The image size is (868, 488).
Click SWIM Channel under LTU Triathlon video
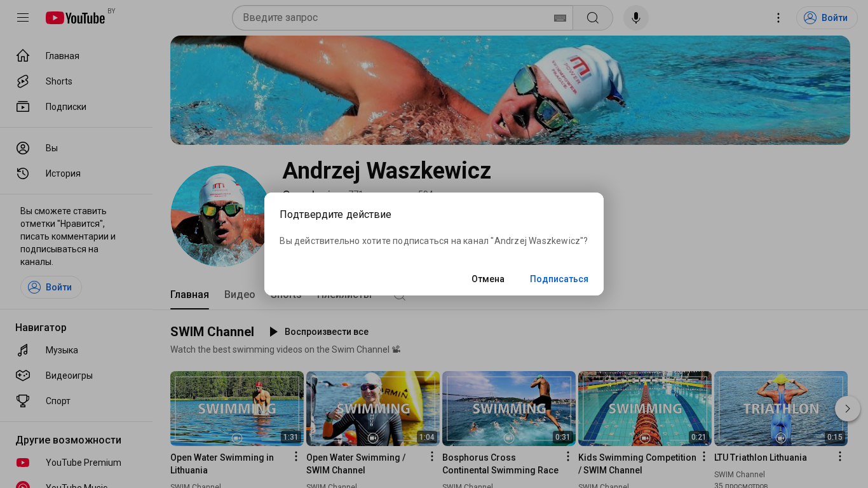[x=740, y=475]
